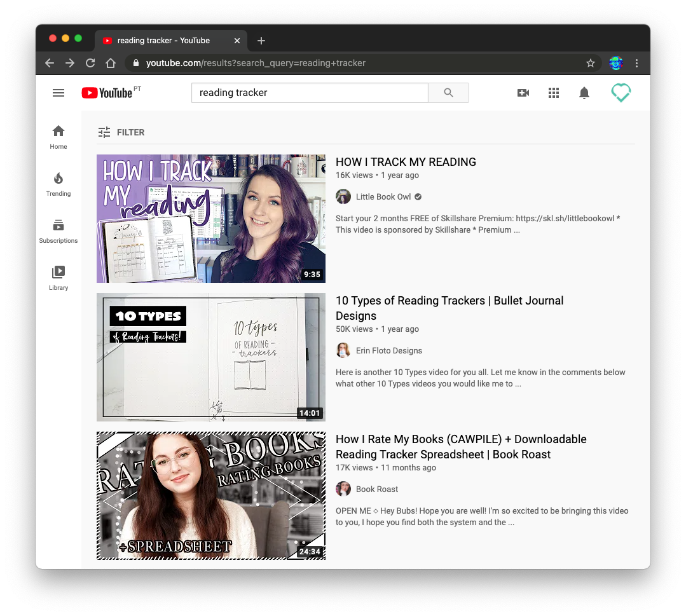Go to Home in sidebar

tap(58, 137)
